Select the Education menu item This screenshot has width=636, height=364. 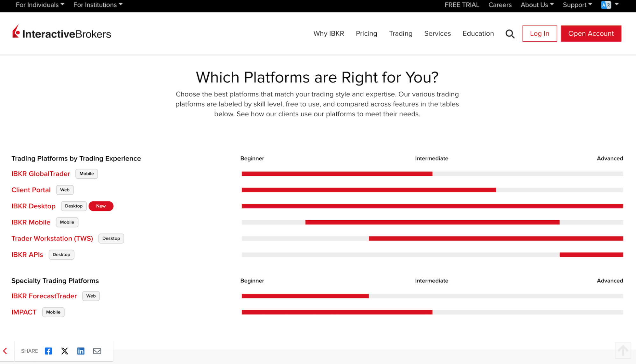tap(478, 34)
